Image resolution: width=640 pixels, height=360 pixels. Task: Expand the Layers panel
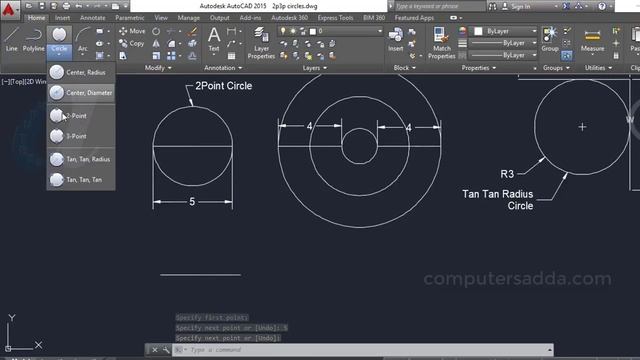coord(315,68)
